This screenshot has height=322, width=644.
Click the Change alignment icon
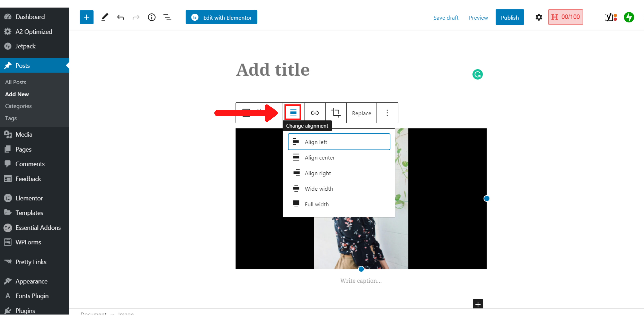(x=293, y=112)
